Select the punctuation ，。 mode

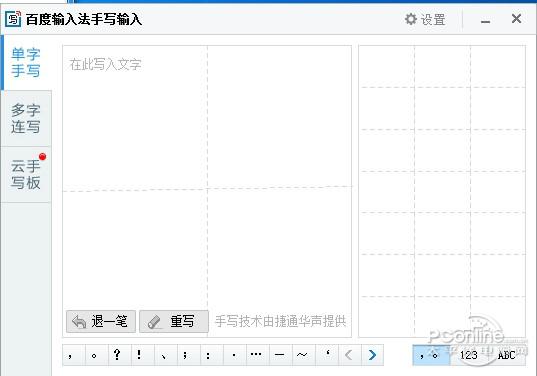431,355
